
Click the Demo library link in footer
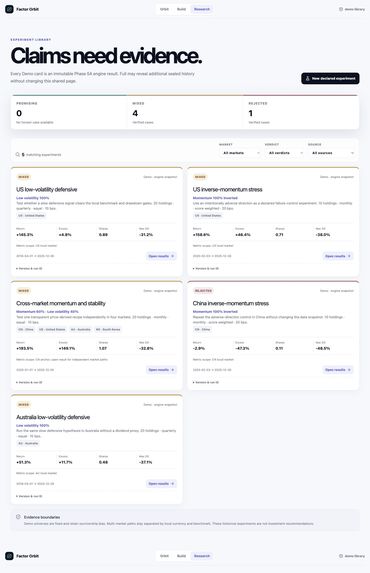[352, 556]
